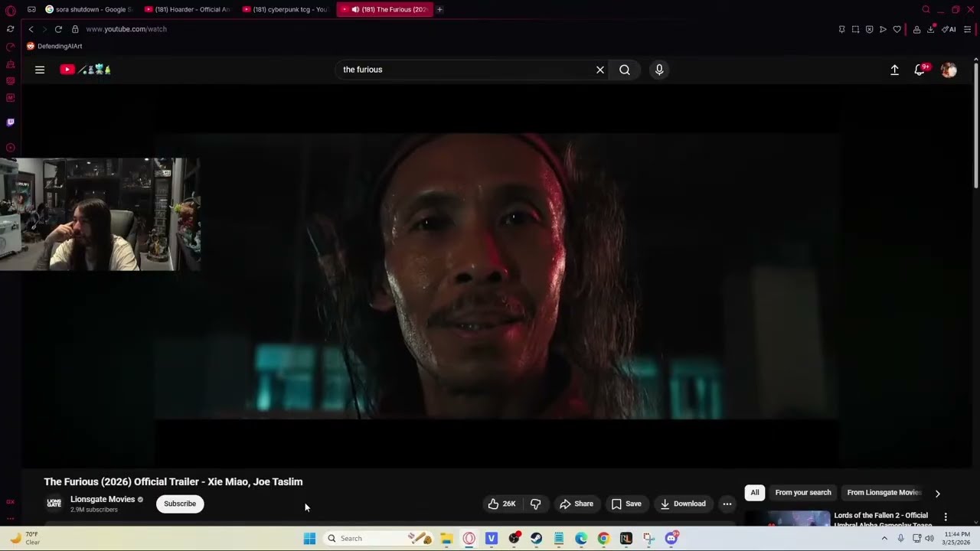Reload the page in address bar
Screen dimensions: 980x551
[58, 29]
